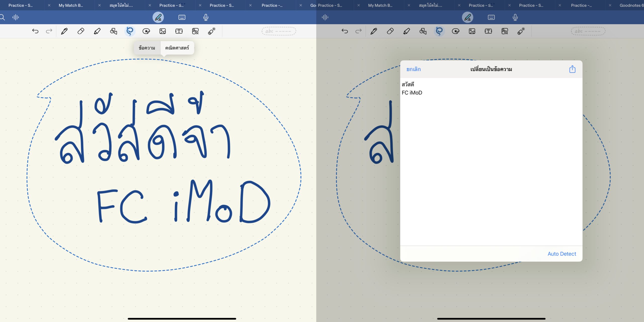The height and width of the screenshot is (322, 644).
Task: Choose คณิตศาสตร์ conversion option in popup
Action: [177, 48]
